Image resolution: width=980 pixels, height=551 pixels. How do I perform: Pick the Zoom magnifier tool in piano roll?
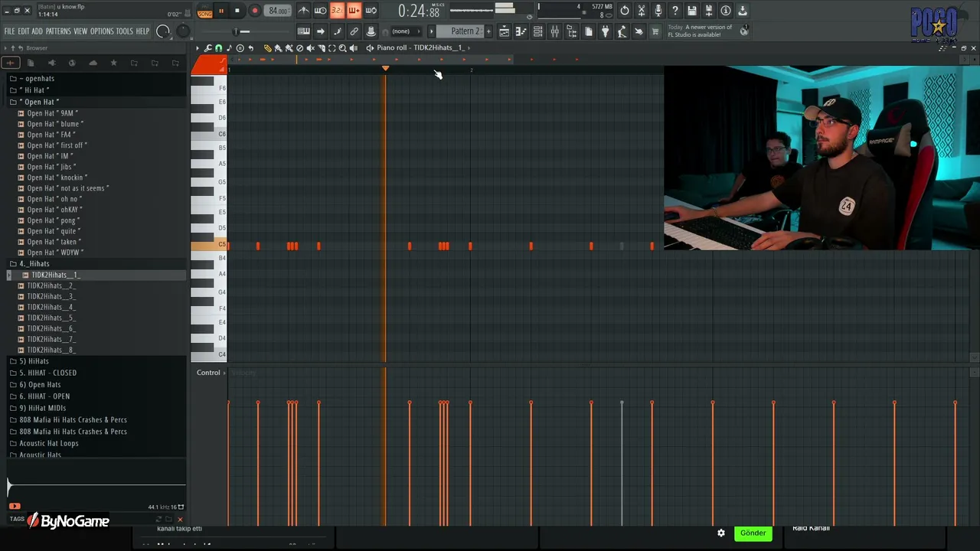342,47
